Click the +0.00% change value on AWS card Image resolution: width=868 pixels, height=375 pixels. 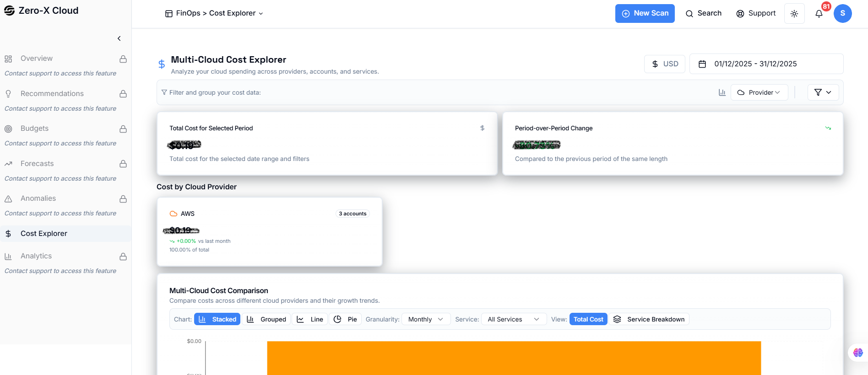186,241
